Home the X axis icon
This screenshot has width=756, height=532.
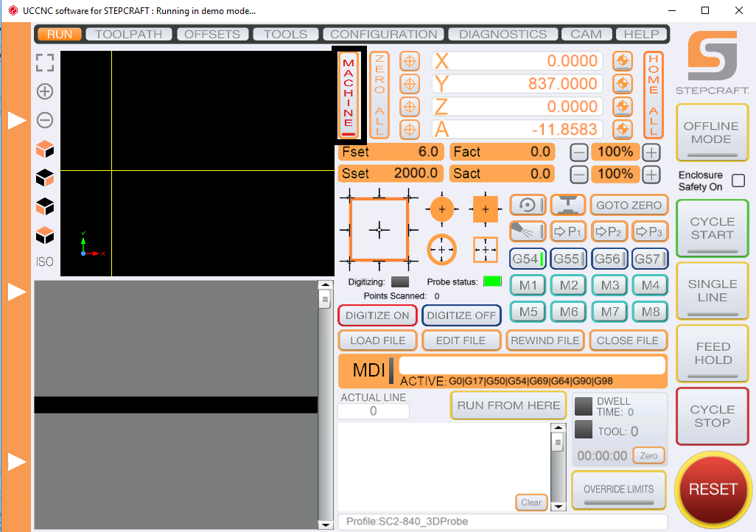pyautogui.click(x=623, y=61)
